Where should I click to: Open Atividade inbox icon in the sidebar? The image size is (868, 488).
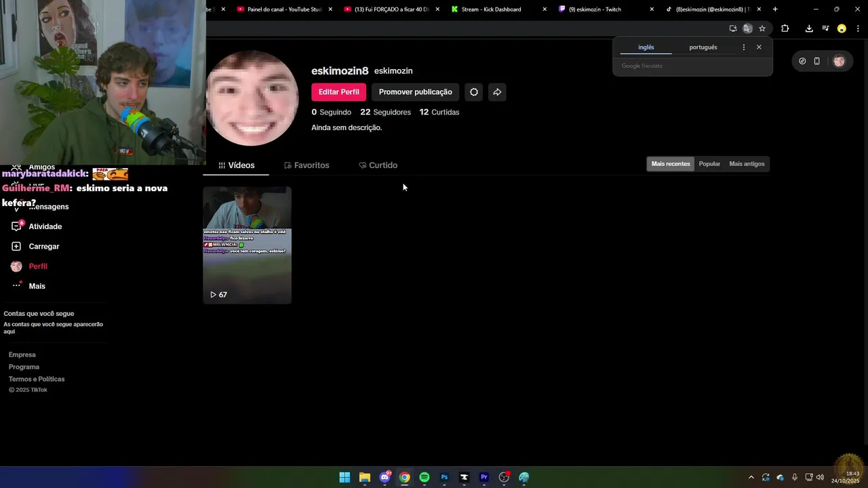16,226
